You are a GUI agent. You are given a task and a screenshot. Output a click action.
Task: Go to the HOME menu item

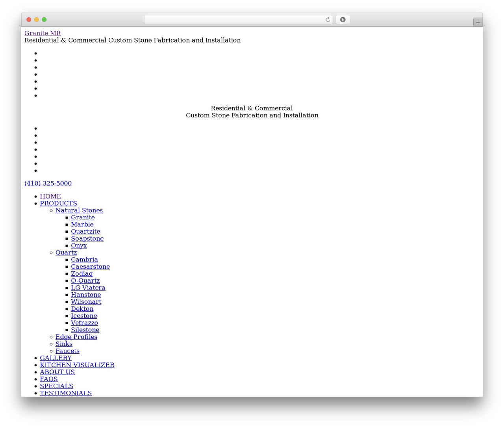(50, 196)
